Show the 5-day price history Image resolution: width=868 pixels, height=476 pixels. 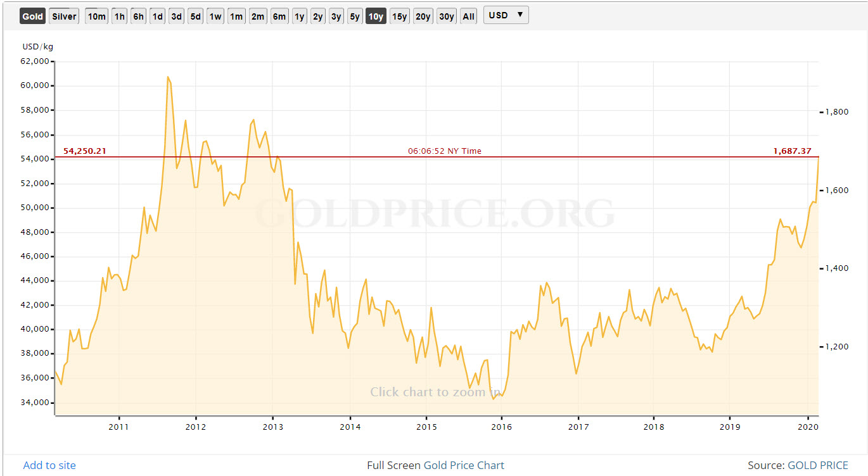[195, 16]
